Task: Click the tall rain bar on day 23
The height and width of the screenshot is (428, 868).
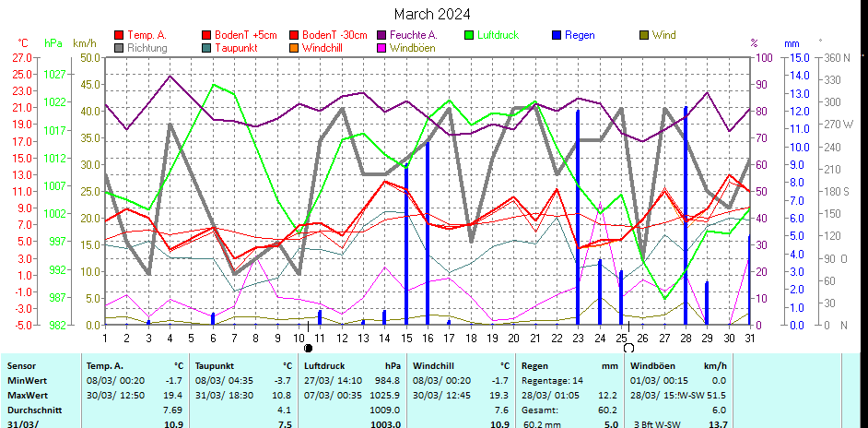Action: [578, 217]
